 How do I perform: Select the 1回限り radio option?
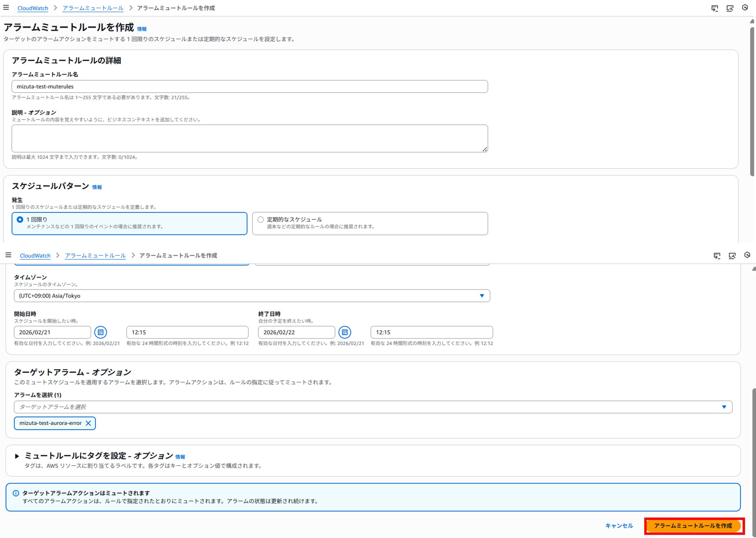pos(20,219)
